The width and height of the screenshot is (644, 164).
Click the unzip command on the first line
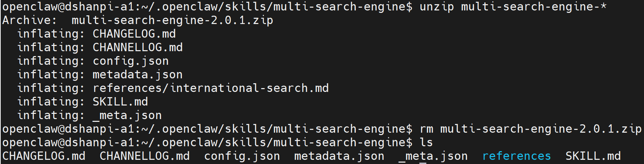[436, 7]
